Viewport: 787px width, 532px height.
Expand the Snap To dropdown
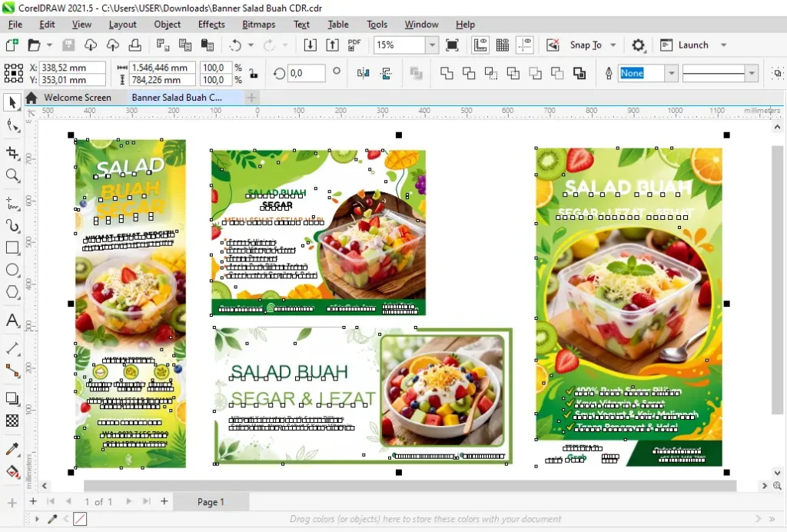613,45
